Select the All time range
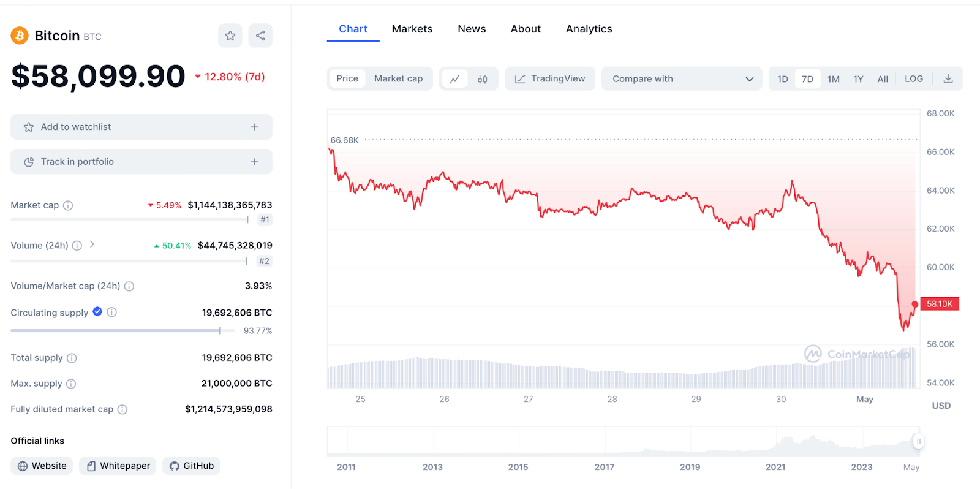Image resolution: width=980 pixels, height=489 pixels. 883,79
